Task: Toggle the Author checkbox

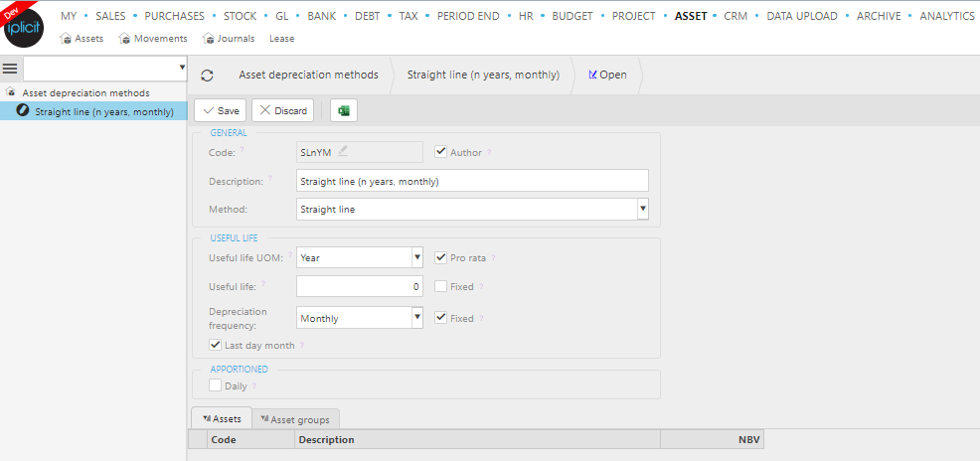Action: pos(441,151)
